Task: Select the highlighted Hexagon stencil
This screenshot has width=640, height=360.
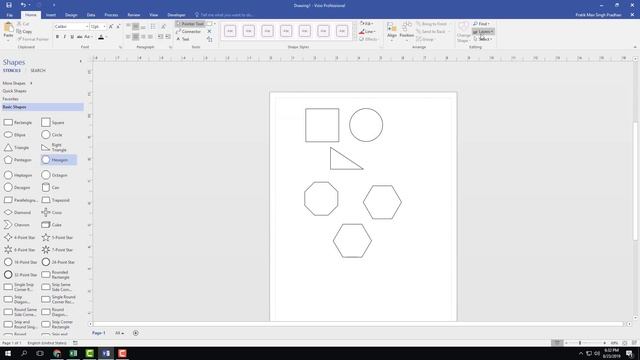Action: (x=58, y=160)
